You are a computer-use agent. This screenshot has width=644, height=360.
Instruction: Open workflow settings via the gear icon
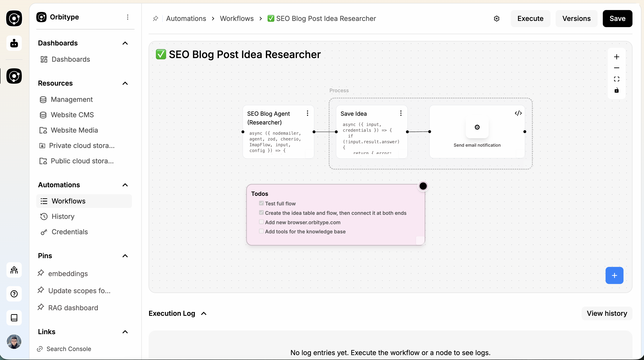pyautogui.click(x=497, y=18)
